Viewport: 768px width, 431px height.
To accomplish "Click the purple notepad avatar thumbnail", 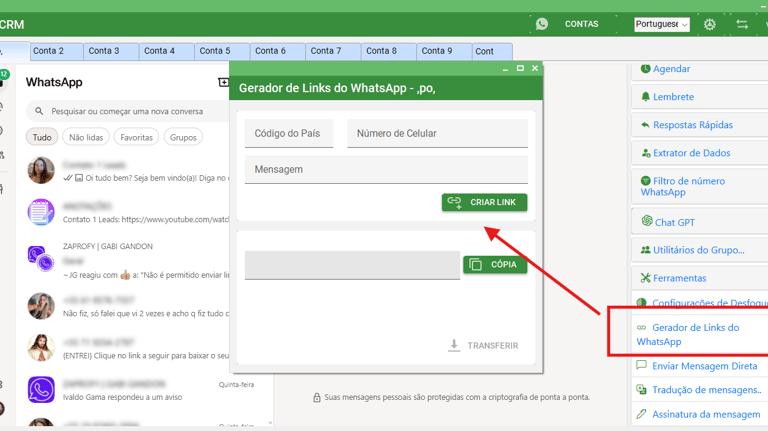I will coord(41,212).
